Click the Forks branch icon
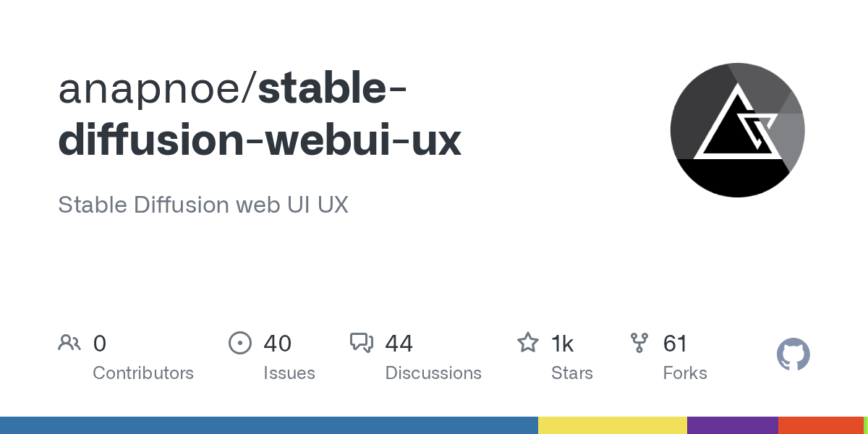This screenshot has height=434, width=868. (639, 343)
